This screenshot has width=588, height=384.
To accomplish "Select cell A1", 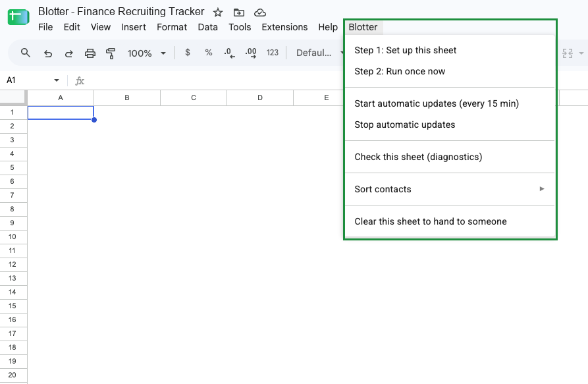I will pyautogui.click(x=61, y=113).
